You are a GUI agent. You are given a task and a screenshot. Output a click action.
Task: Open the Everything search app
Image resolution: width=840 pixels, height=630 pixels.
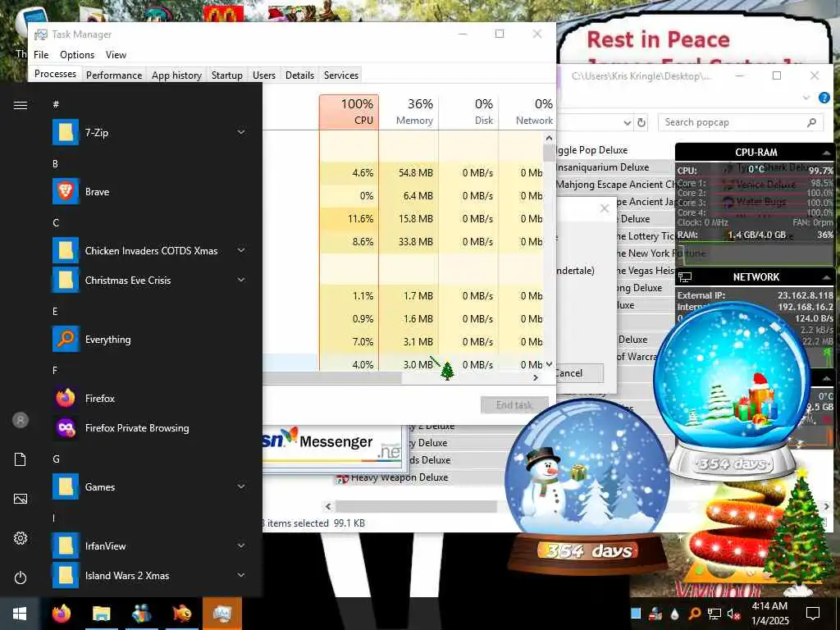click(66, 339)
